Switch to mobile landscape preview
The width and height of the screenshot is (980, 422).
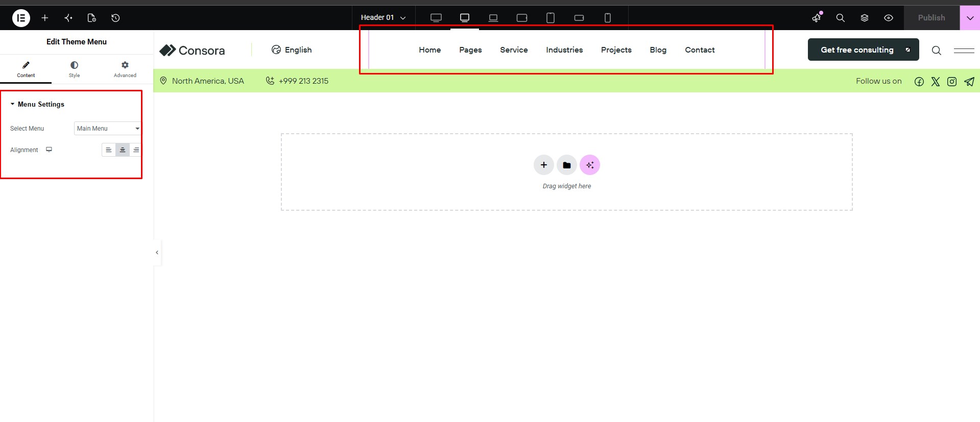coord(579,18)
